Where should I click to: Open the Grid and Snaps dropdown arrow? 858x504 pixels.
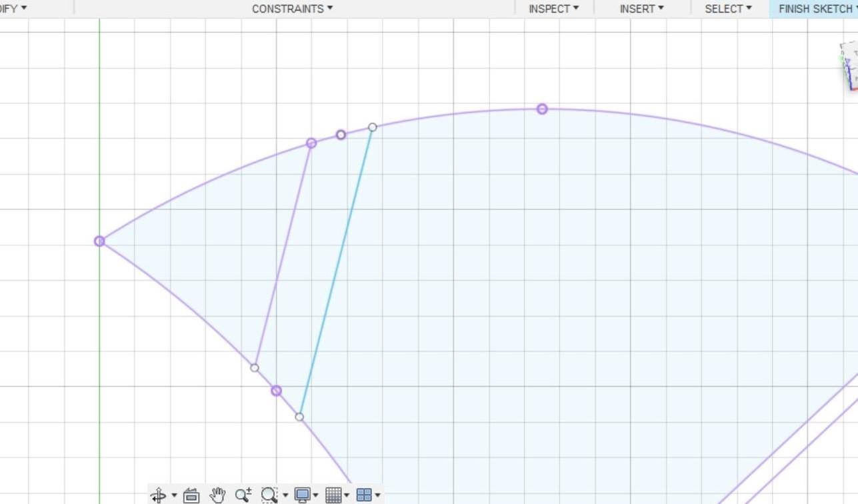(347, 495)
